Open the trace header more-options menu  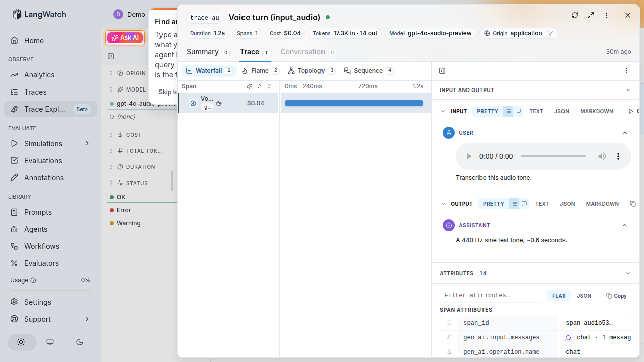[607, 15]
